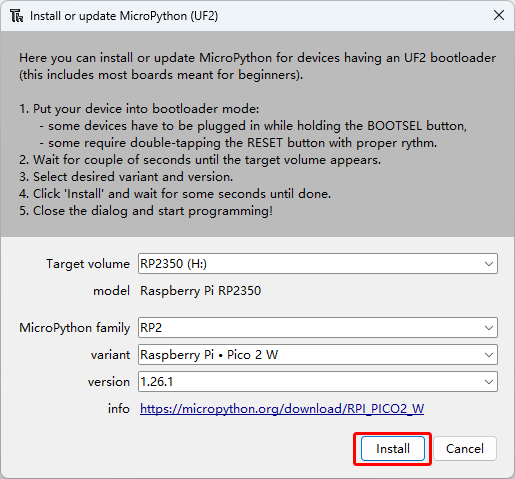The height and width of the screenshot is (479, 515).
Task: Expand the MicroPython family dropdown arrow
Action: [489, 328]
